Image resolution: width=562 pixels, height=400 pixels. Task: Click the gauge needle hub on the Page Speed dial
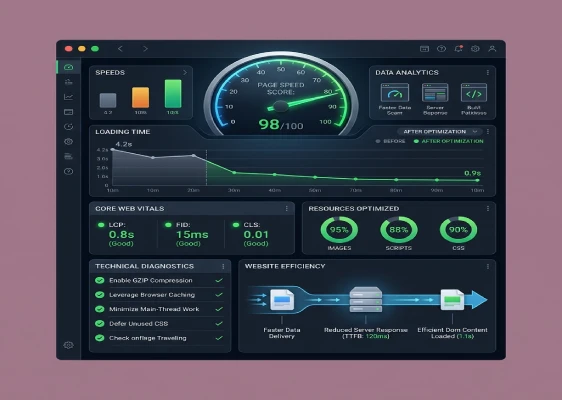pyautogui.click(x=280, y=106)
